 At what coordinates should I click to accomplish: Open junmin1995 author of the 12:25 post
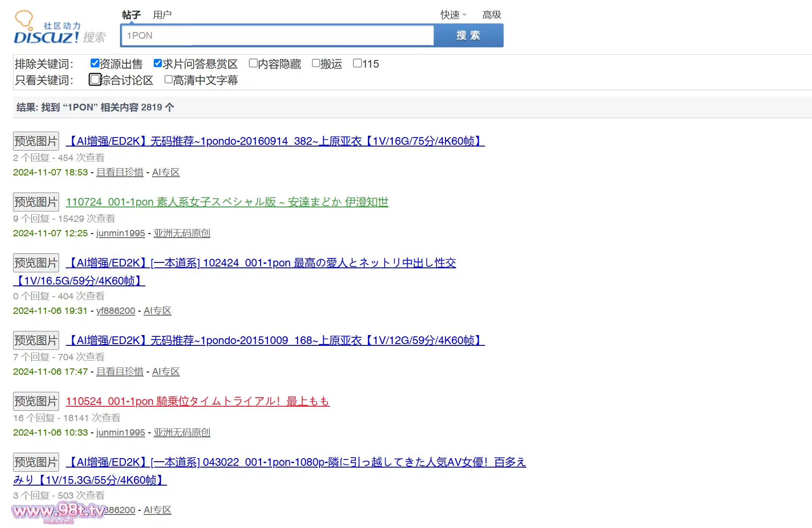tap(121, 233)
